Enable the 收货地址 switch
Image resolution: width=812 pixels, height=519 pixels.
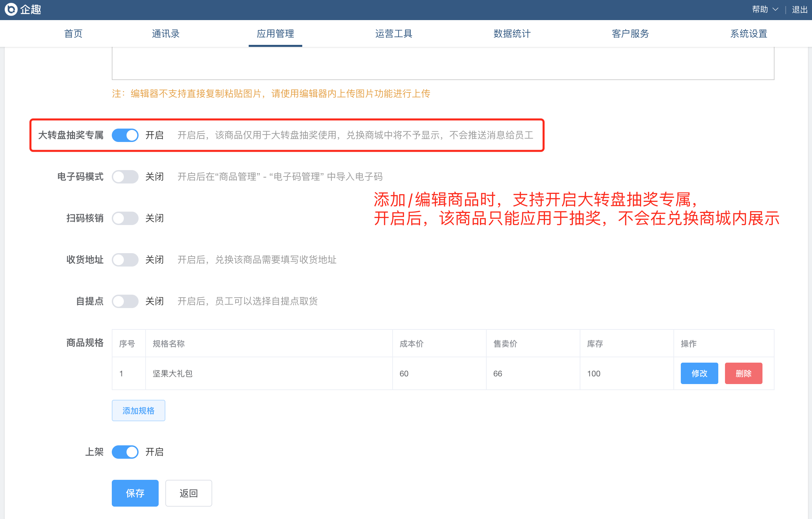(x=125, y=260)
